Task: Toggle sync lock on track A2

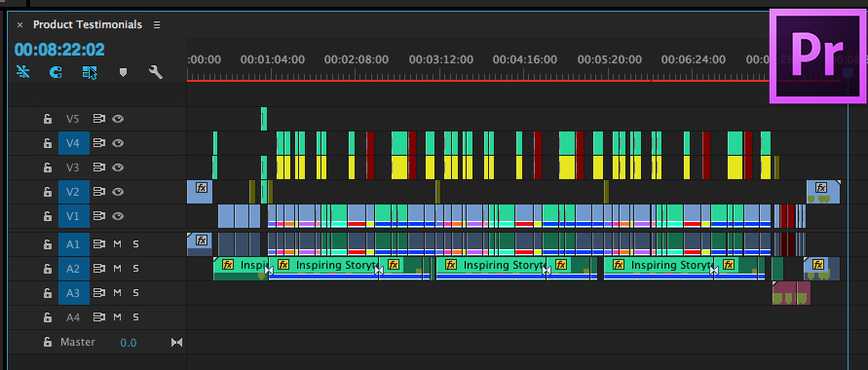Action: click(99, 269)
